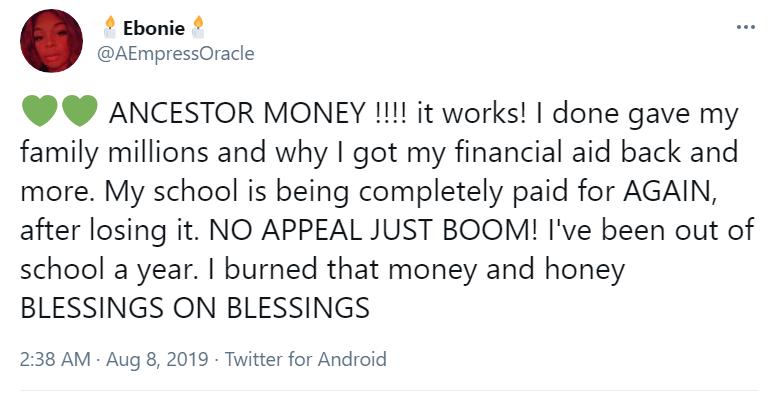Click the BLESSINGS ON BLESSINGS line

click(x=195, y=308)
